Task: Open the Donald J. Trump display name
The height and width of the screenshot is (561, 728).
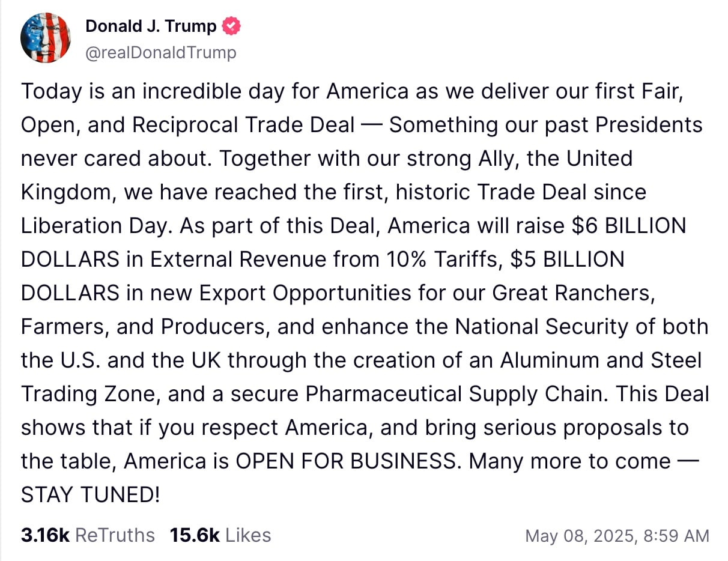Action: [x=151, y=26]
